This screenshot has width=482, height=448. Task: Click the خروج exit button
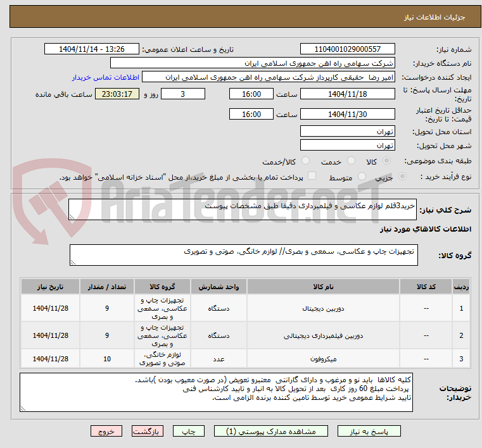(106, 432)
